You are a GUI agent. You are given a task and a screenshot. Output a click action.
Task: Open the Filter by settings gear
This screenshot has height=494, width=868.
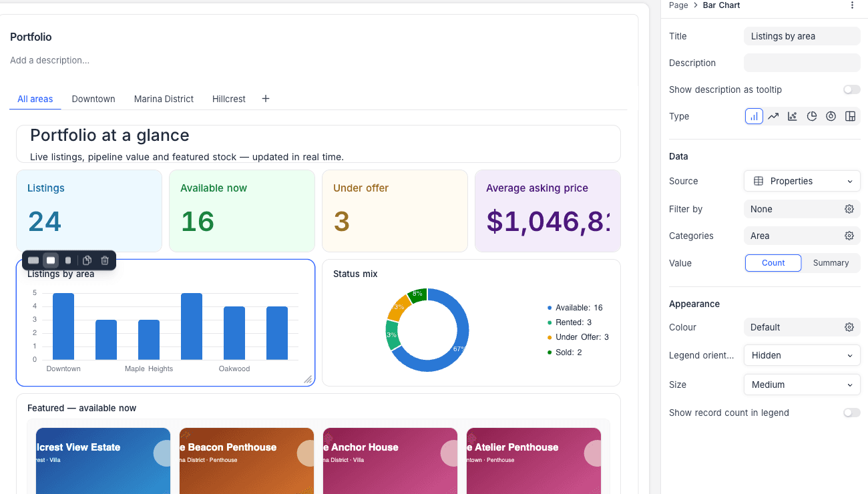point(849,209)
